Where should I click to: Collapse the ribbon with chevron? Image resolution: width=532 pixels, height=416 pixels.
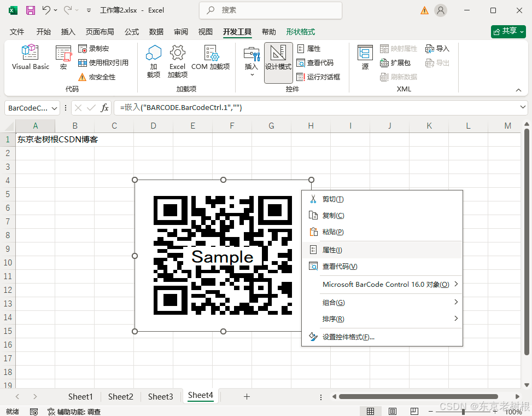tap(518, 90)
